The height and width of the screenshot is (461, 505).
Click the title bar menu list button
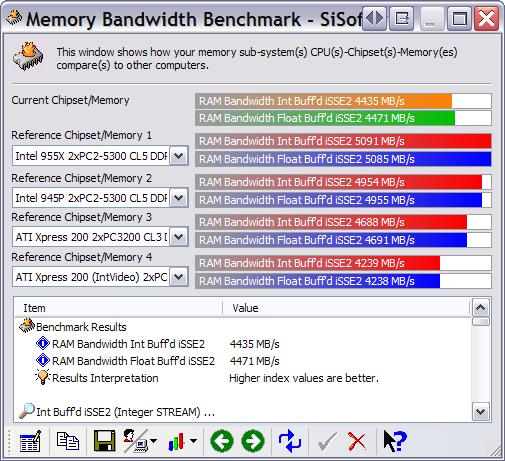point(402,18)
